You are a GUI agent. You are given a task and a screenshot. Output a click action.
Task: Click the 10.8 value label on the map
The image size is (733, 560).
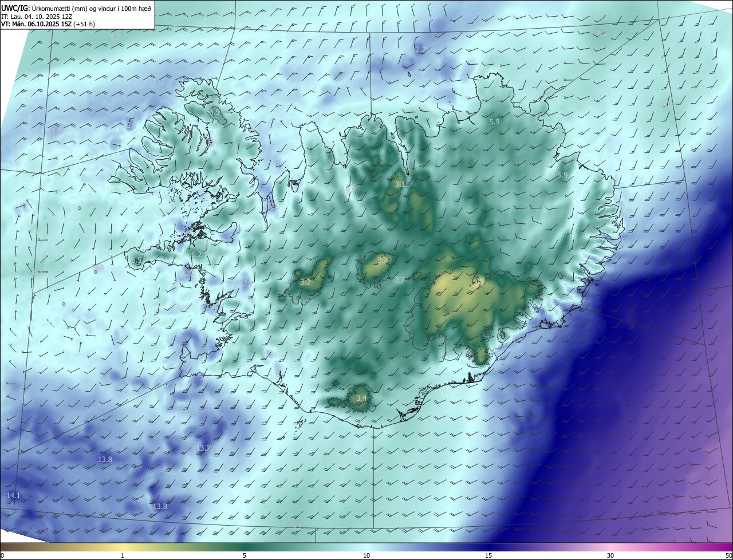pyautogui.click(x=98, y=267)
